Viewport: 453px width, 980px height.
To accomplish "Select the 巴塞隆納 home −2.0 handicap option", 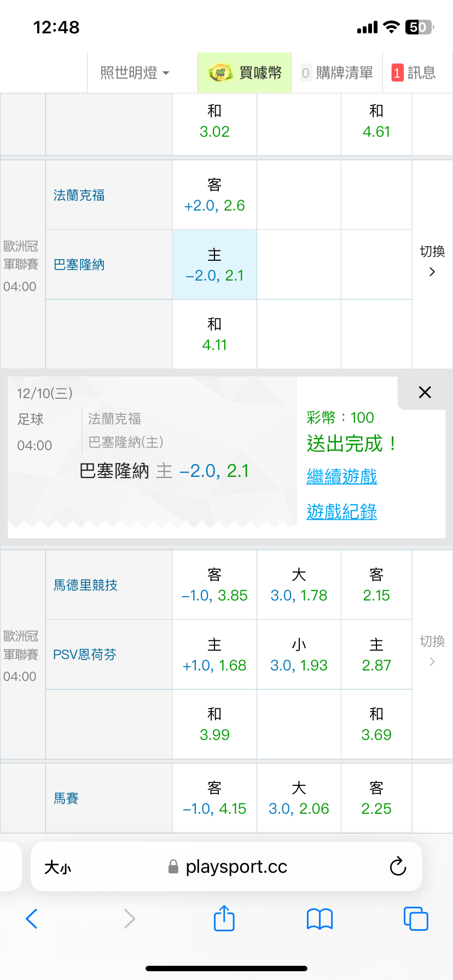I will click(x=214, y=265).
